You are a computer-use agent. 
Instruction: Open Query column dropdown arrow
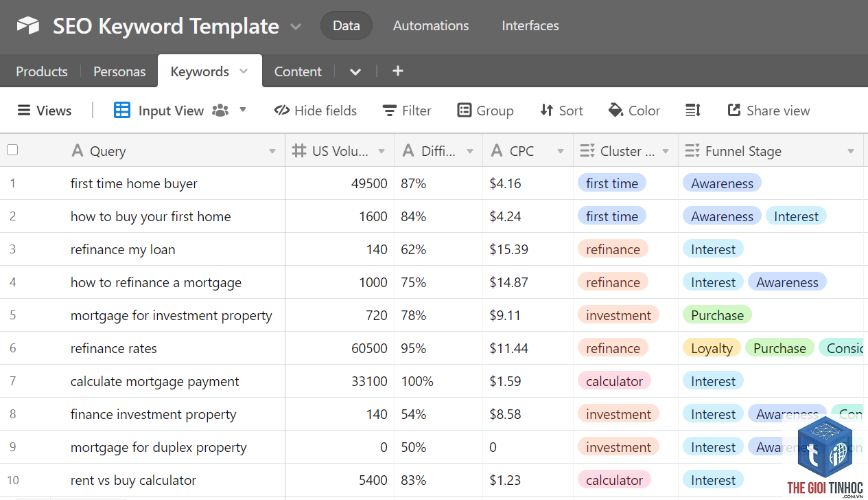(272, 152)
